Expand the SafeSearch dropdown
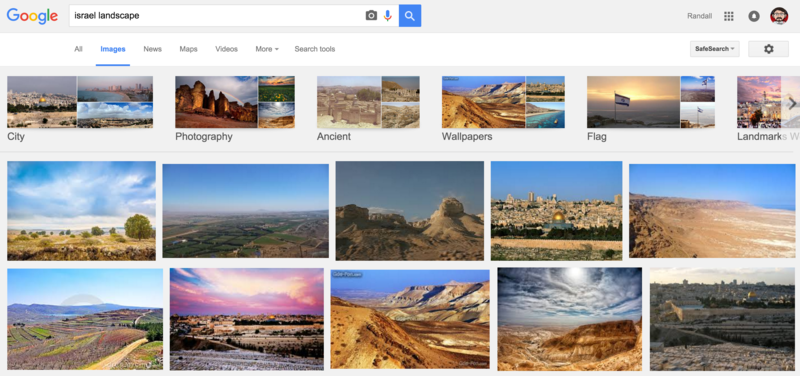The image size is (800, 376). [714, 49]
